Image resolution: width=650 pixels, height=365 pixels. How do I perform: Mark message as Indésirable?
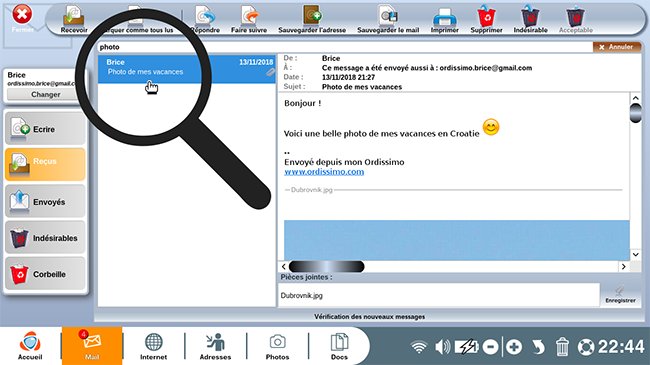click(x=530, y=19)
